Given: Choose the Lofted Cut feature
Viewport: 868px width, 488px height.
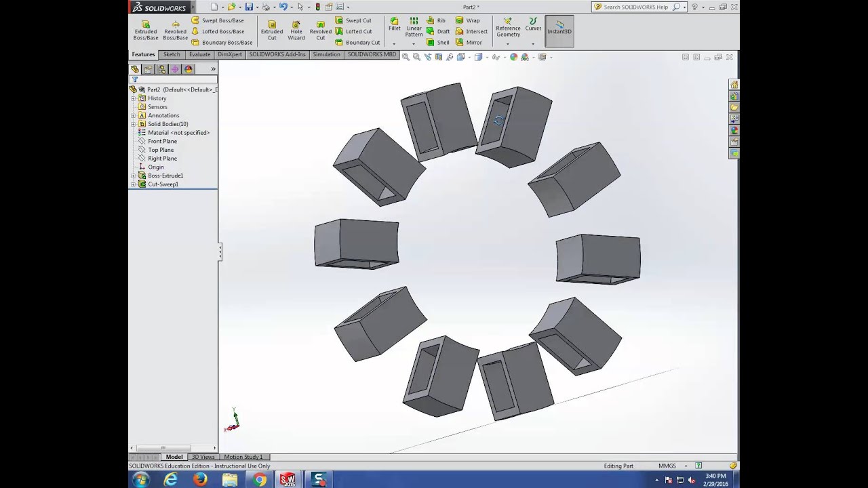Looking at the screenshot, I should tap(353, 31).
